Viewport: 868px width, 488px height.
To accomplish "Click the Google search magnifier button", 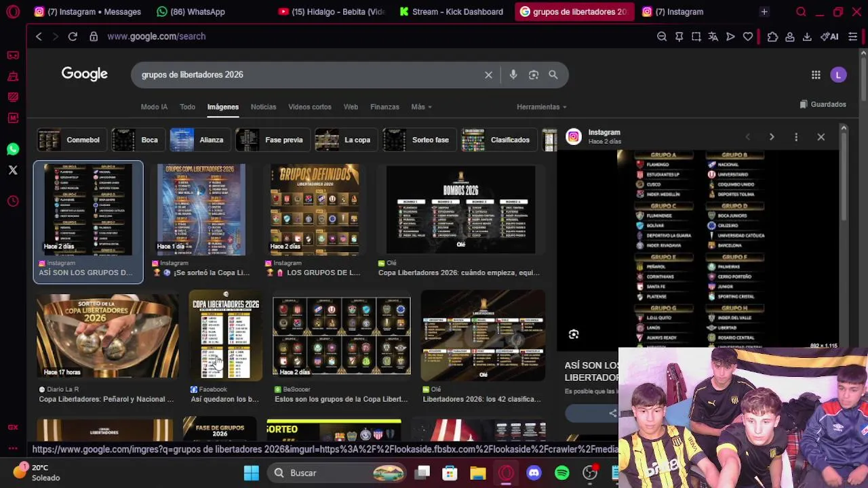I will click(553, 75).
